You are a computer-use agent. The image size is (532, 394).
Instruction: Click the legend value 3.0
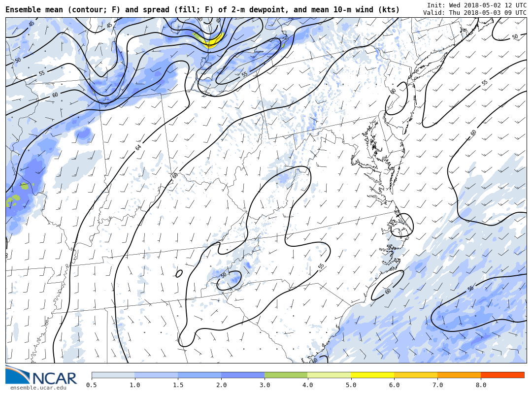tap(265, 385)
